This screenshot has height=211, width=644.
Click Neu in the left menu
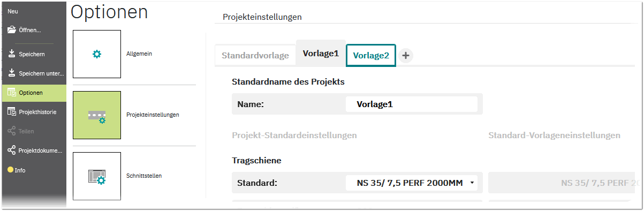[x=13, y=11]
